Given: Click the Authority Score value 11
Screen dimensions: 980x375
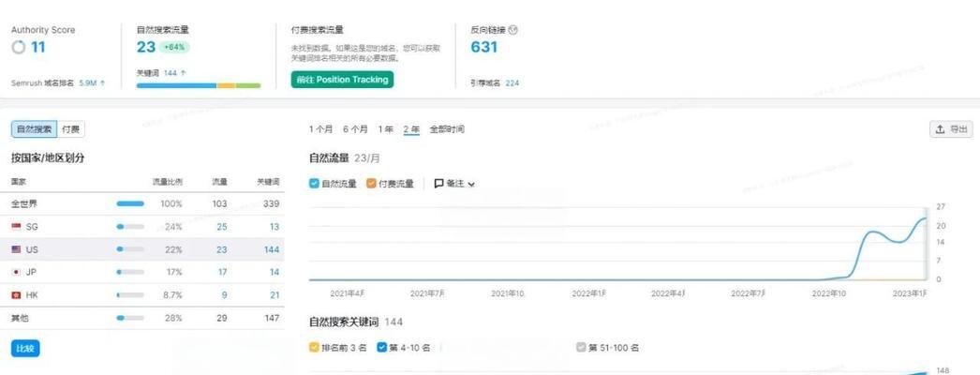Looking at the screenshot, I should tap(38, 47).
